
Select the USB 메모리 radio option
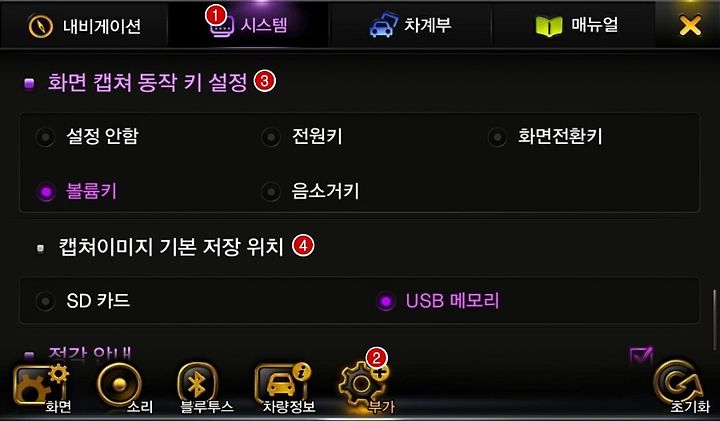[386, 302]
